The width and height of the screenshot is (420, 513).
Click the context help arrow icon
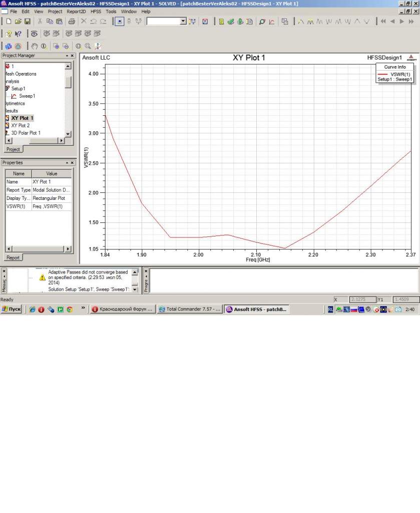click(18, 34)
